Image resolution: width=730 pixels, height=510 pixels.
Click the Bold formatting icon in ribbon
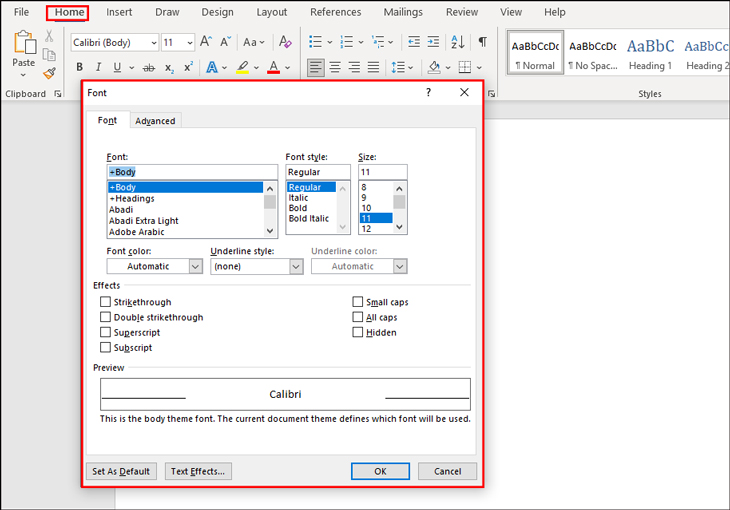click(x=79, y=68)
